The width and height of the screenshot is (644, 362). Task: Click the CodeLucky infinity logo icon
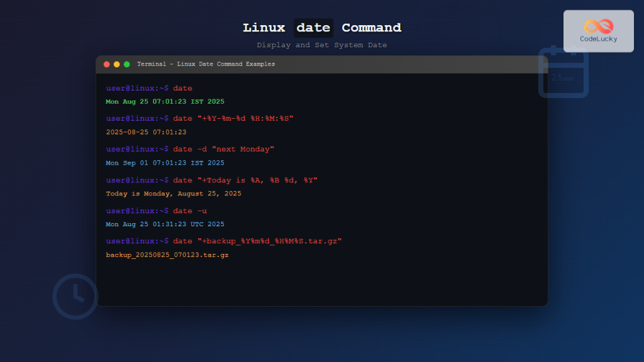pyautogui.click(x=597, y=26)
